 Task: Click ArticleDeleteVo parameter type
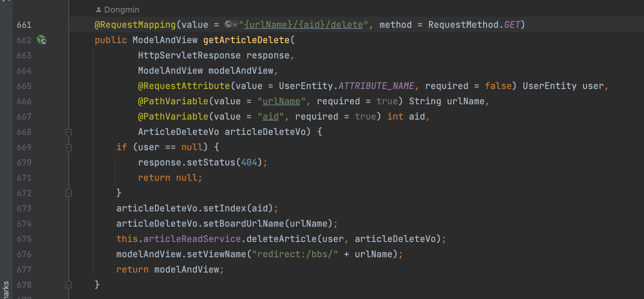pos(179,132)
